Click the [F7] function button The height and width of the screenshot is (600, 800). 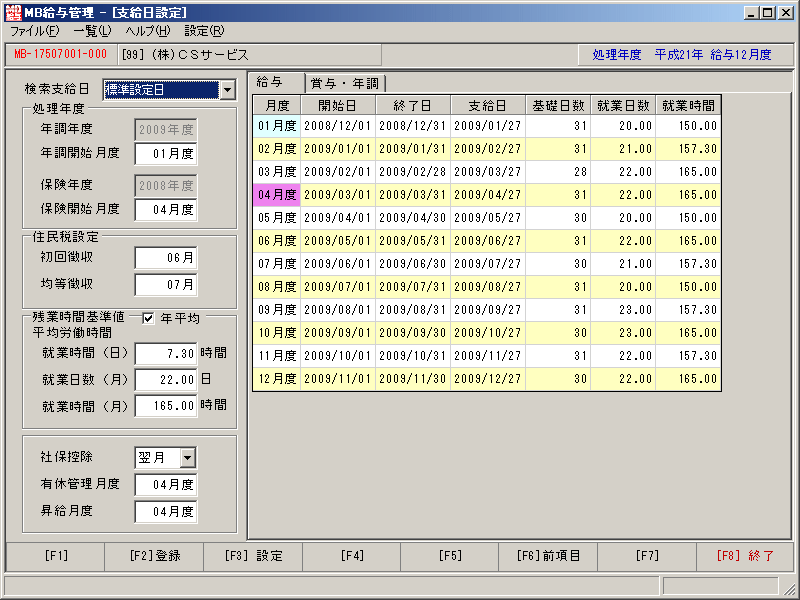point(647,556)
